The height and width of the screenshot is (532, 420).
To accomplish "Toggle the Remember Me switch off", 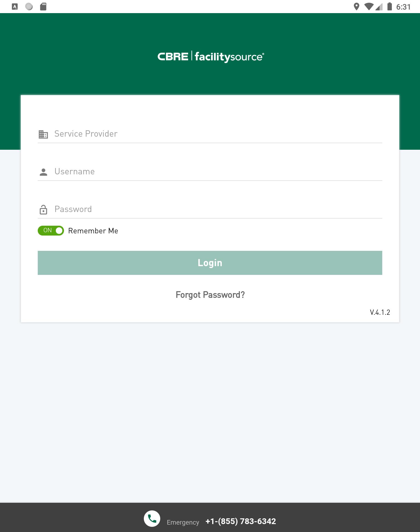I will coord(51,231).
